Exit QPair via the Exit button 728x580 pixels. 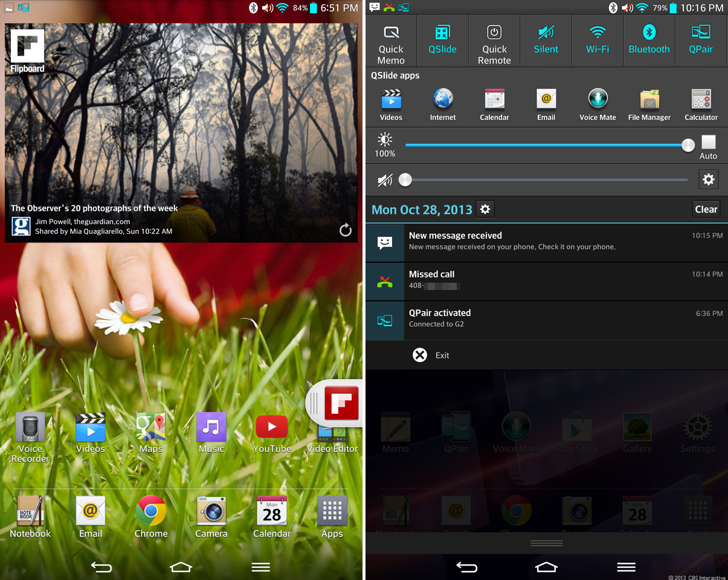tap(431, 355)
